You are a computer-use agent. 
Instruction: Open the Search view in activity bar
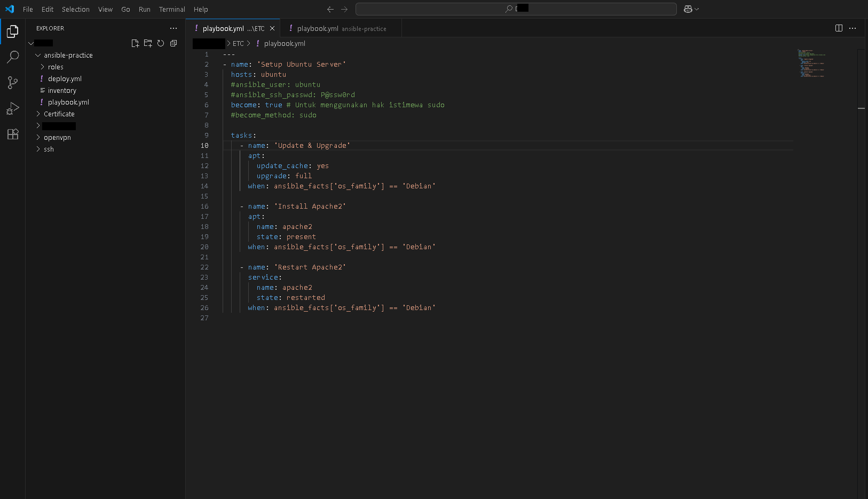pos(13,57)
